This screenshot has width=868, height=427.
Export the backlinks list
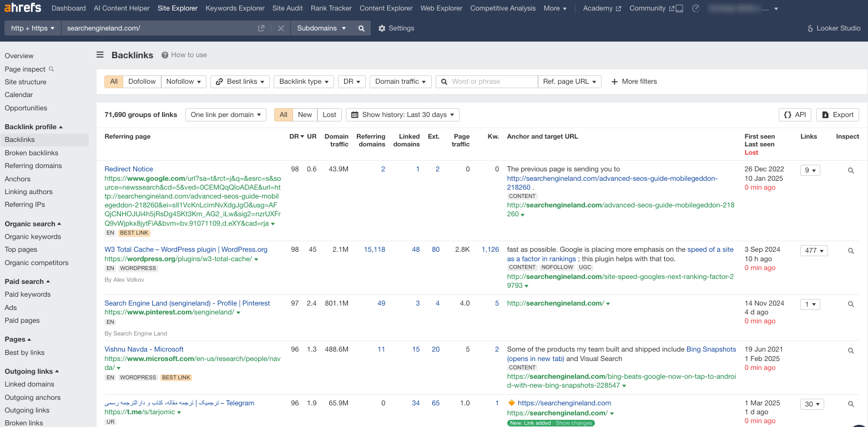838,115
